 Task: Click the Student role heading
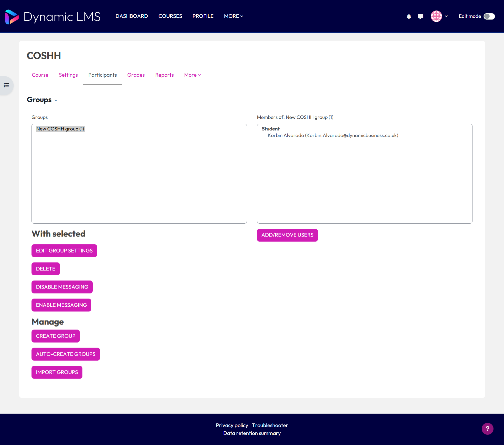(x=271, y=129)
